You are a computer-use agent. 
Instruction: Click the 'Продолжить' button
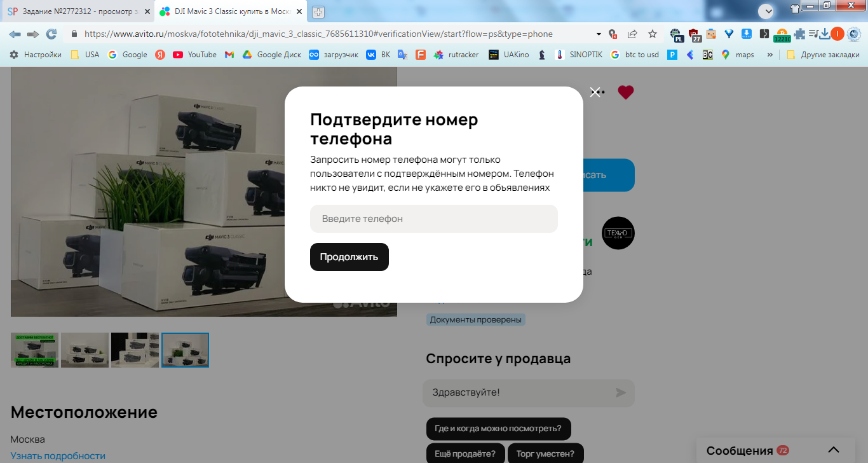(x=349, y=257)
